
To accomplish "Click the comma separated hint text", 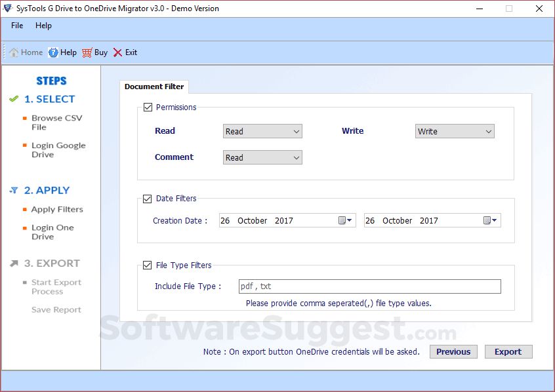I will click(339, 304).
